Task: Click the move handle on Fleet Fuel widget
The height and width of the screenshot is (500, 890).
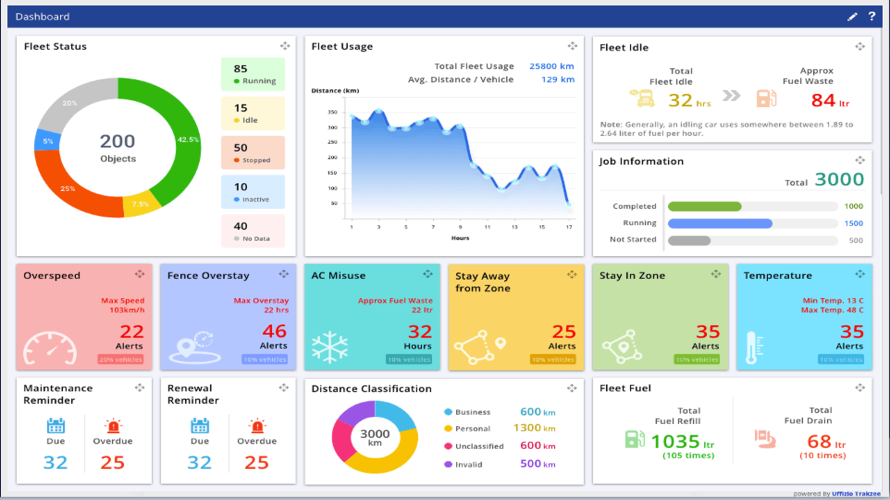Action: pos(860,388)
